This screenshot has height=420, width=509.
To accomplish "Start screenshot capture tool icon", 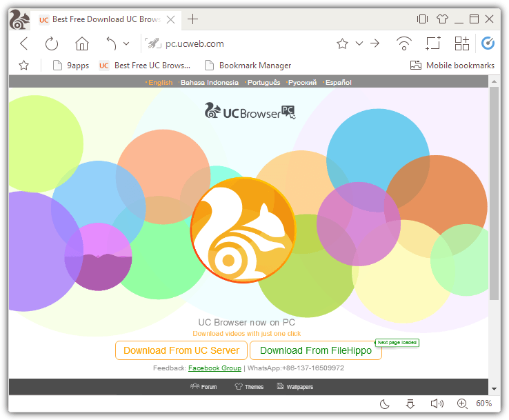I will pos(433,43).
